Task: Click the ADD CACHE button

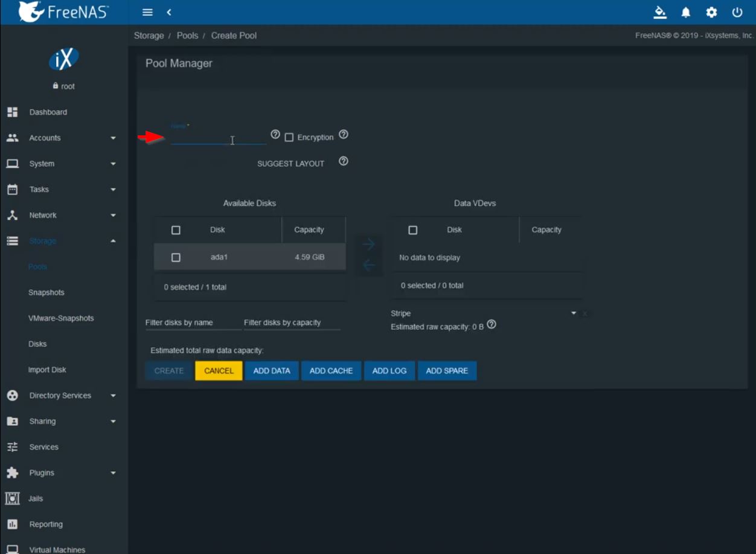Action: point(331,371)
